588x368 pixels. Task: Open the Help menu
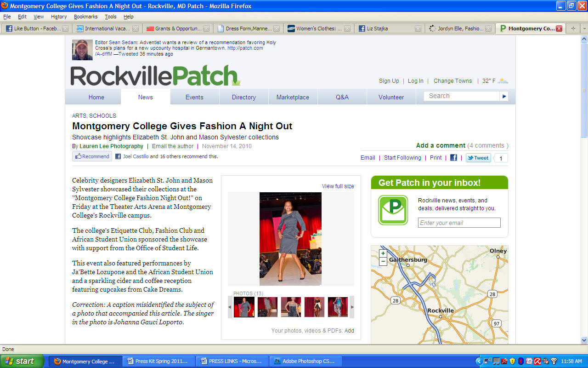point(129,17)
